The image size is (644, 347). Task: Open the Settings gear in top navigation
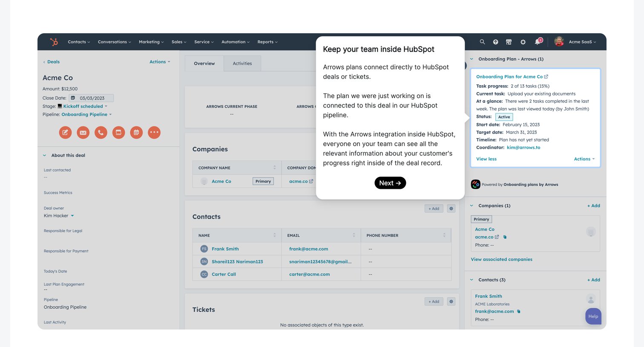[x=523, y=42]
